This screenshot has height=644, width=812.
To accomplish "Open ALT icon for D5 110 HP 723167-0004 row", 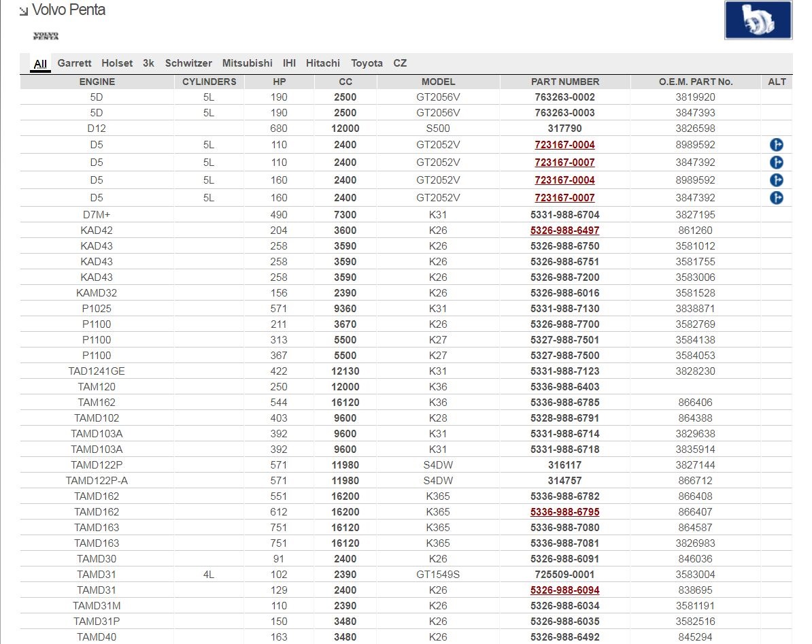I will pyautogui.click(x=776, y=145).
